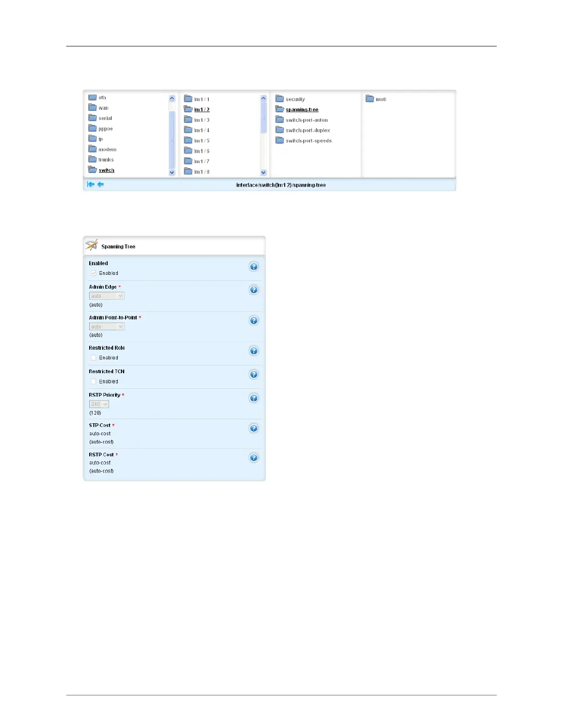Open the msti folder

[376, 99]
